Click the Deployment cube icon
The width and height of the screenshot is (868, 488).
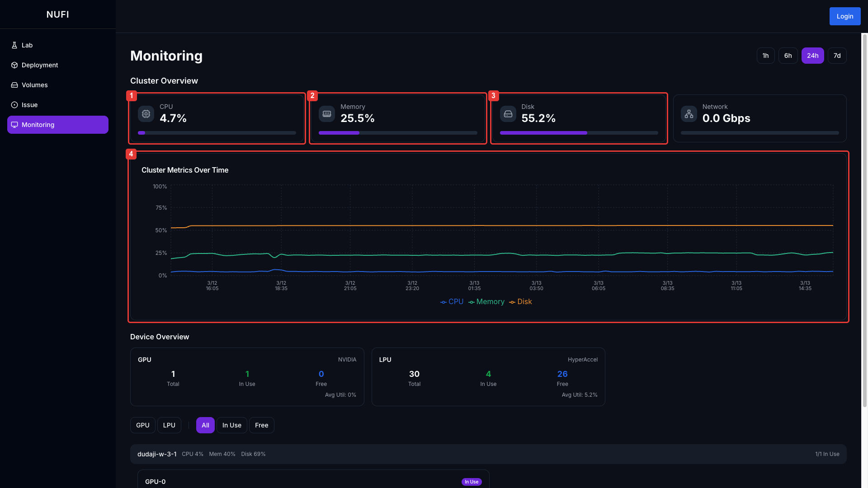pos(14,65)
